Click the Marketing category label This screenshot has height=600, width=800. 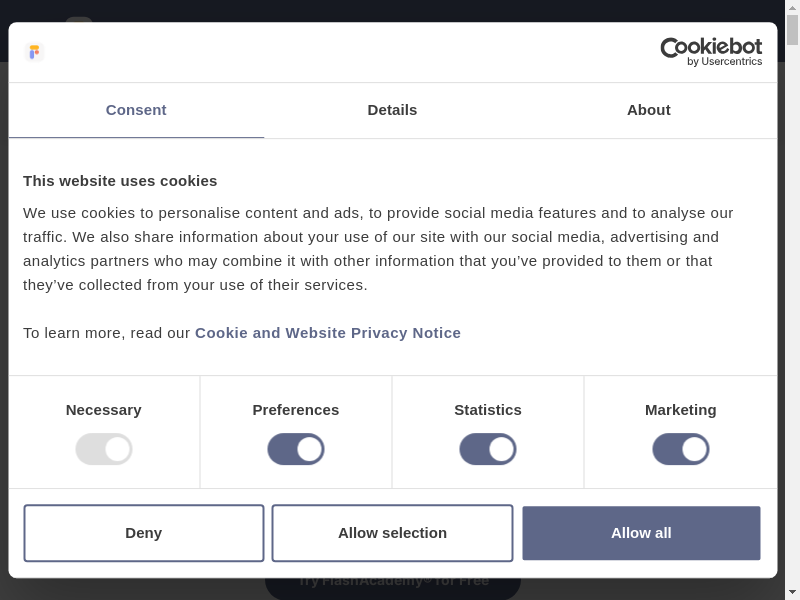tap(681, 410)
